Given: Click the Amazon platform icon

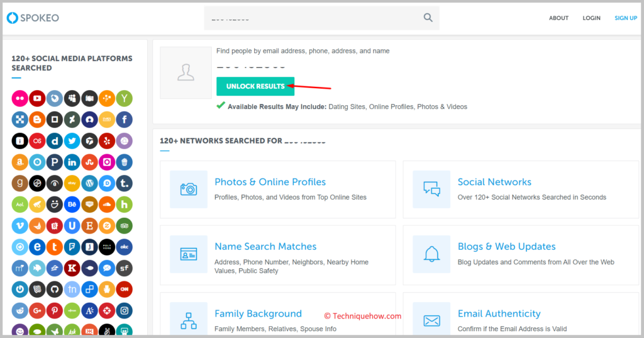Looking at the screenshot, I should coord(19,162).
